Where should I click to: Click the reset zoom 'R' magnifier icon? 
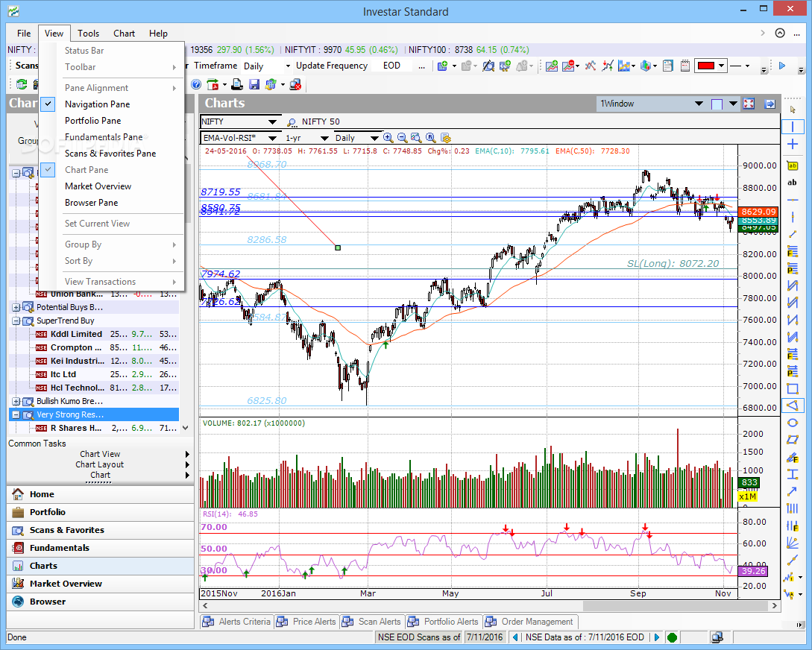430,138
